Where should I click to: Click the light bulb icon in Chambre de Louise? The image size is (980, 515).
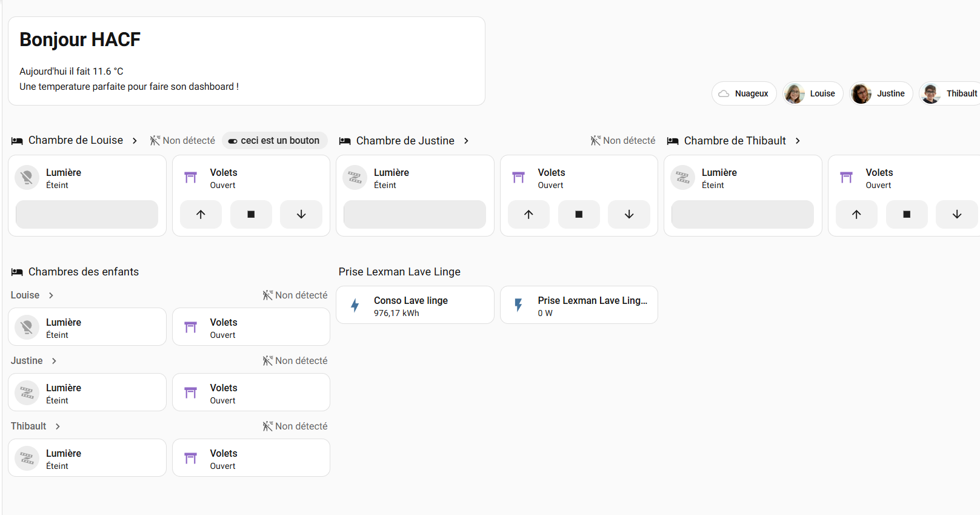click(x=27, y=178)
